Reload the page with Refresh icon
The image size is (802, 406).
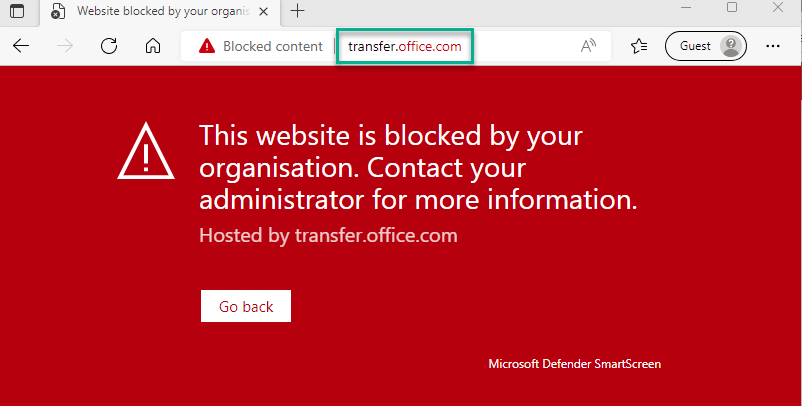point(109,46)
